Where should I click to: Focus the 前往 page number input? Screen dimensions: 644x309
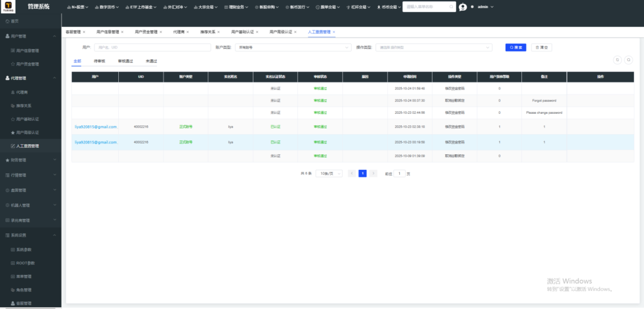point(399,174)
